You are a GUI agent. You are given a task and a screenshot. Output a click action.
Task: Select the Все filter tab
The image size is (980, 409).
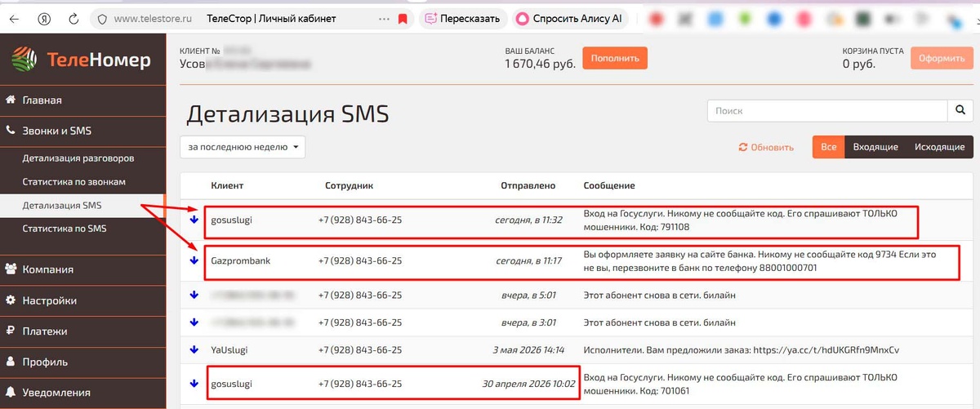(828, 147)
